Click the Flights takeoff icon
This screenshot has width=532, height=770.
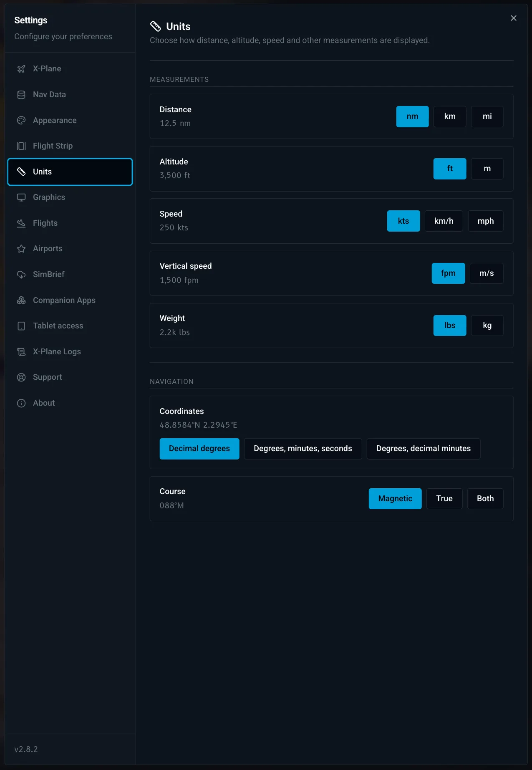coord(21,223)
